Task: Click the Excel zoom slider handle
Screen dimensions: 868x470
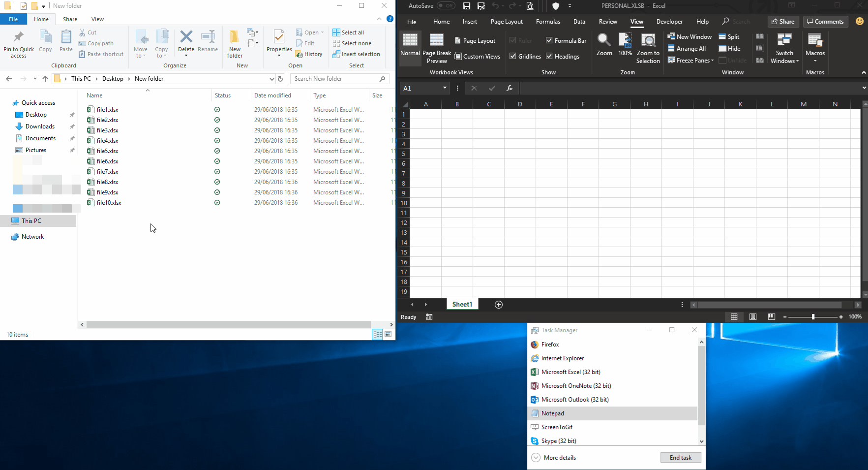Action: tap(813, 317)
